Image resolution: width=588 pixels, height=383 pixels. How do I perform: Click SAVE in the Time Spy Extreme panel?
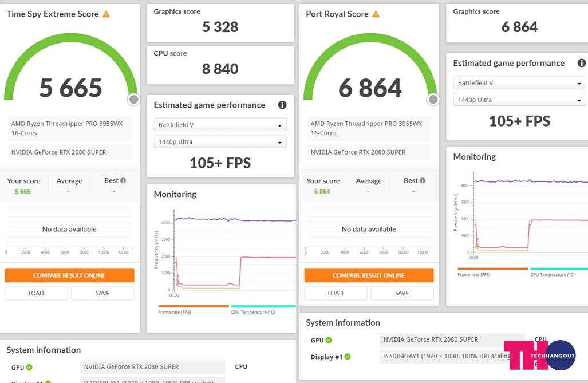[102, 293]
